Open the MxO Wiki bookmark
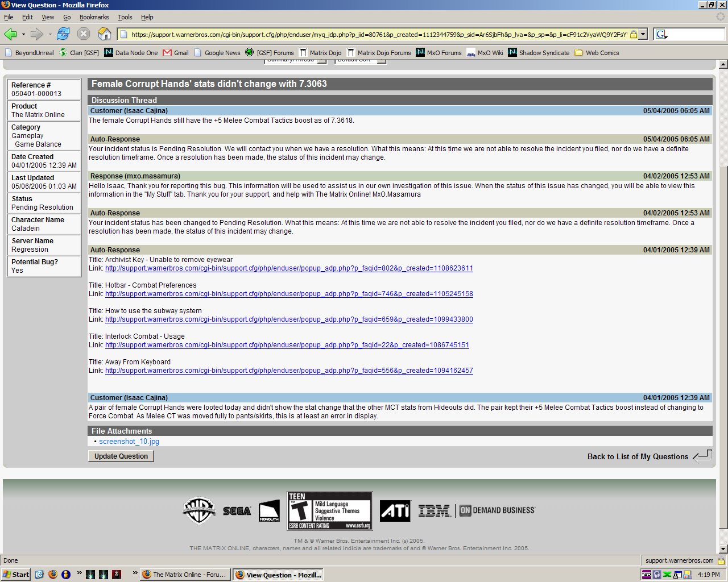The image size is (728, 582). [x=485, y=53]
